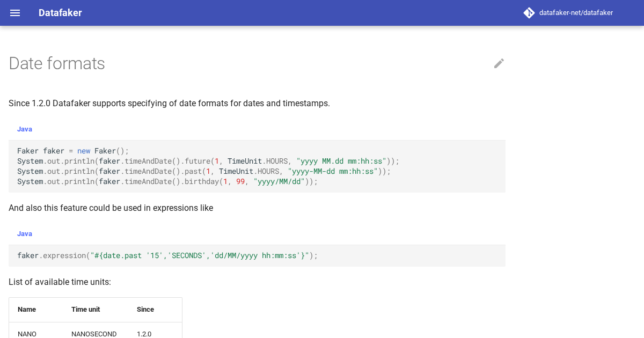Click the timeAndDate().past code line
The width and height of the screenshot is (644, 338).
[204, 172]
